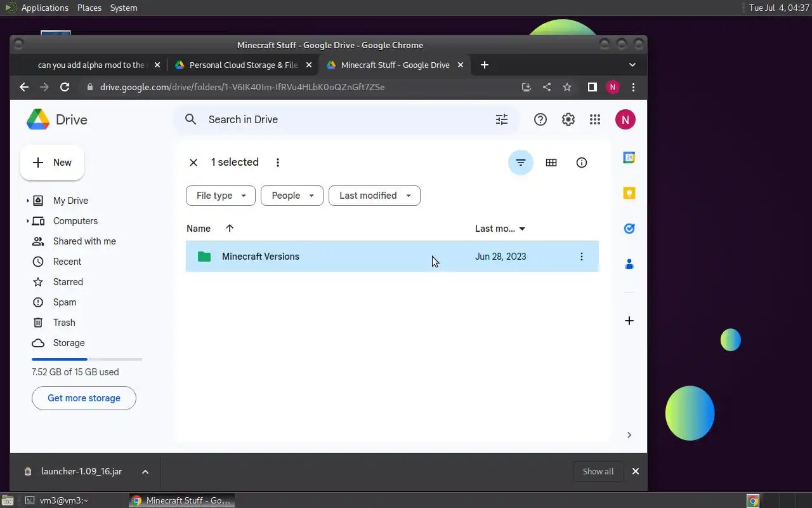Focus the Search in Drive field
Image resolution: width=812 pixels, height=508 pixels.
346,119
